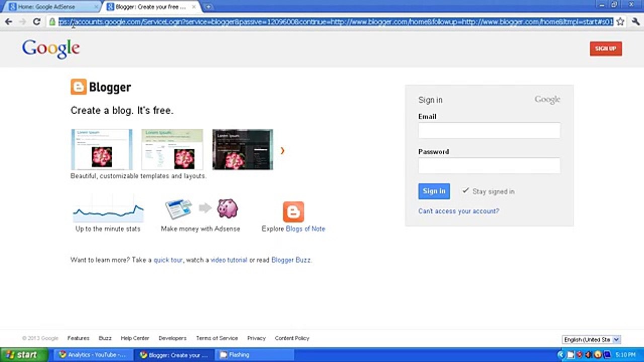Select the blue template thumbnail
The height and width of the screenshot is (362, 644).
coord(102,150)
